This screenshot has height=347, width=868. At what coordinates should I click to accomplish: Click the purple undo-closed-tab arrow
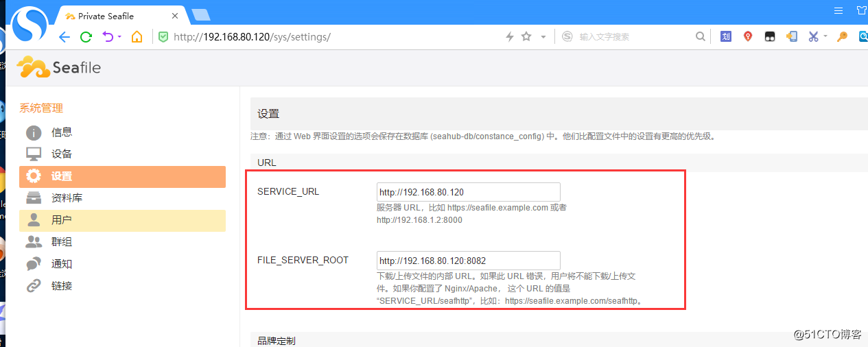click(x=108, y=36)
